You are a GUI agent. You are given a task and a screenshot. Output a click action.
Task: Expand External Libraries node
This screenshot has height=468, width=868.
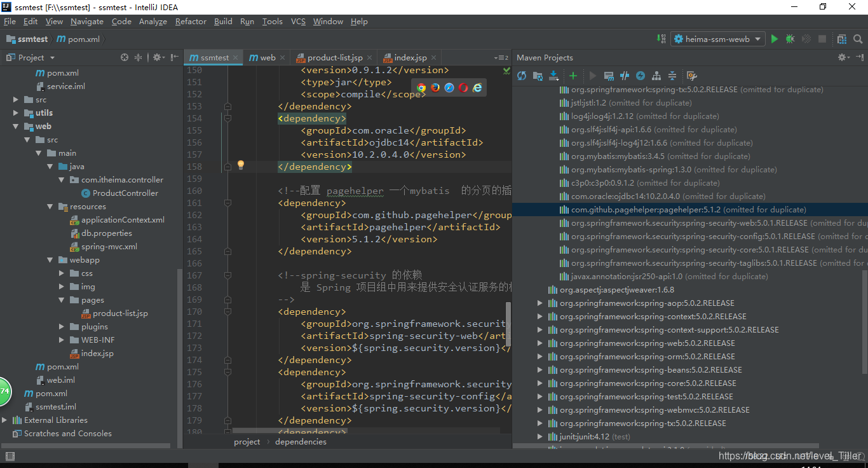pyautogui.click(x=4, y=420)
